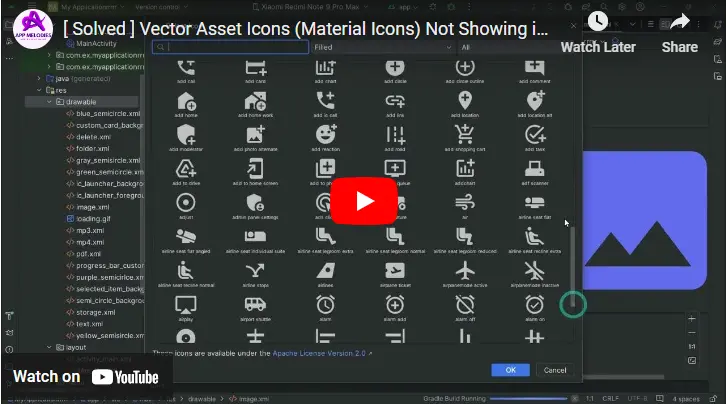
Task: Select the add to drive icon
Action: click(x=186, y=169)
